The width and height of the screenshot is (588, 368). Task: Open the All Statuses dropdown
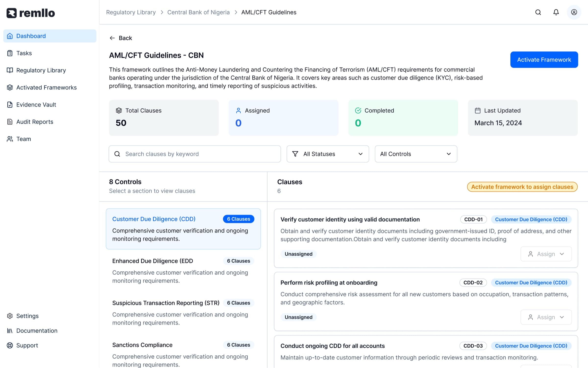coord(328,154)
